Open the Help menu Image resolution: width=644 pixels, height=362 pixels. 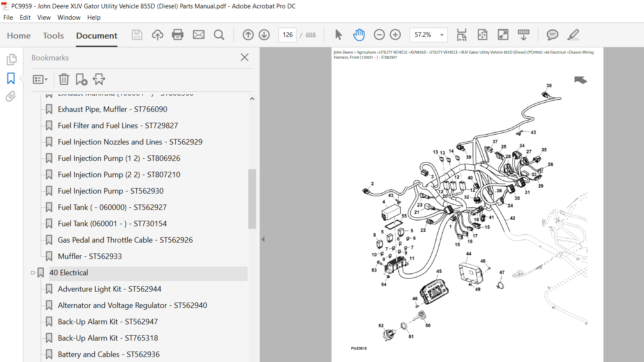94,18
